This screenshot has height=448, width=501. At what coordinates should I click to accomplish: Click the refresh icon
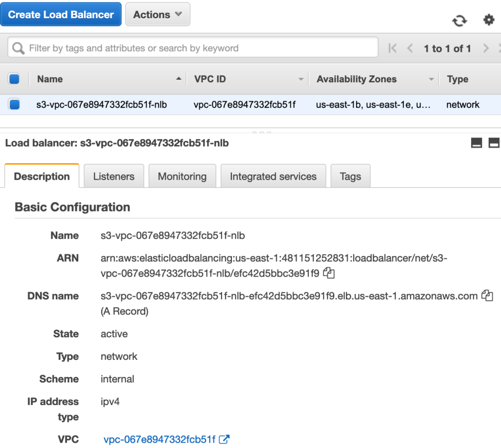459,21
